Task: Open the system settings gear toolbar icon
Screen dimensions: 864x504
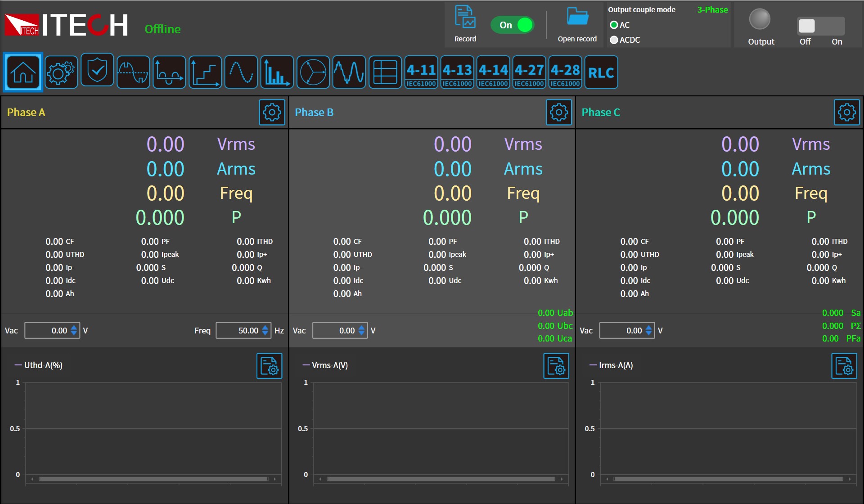Action: 61,72
